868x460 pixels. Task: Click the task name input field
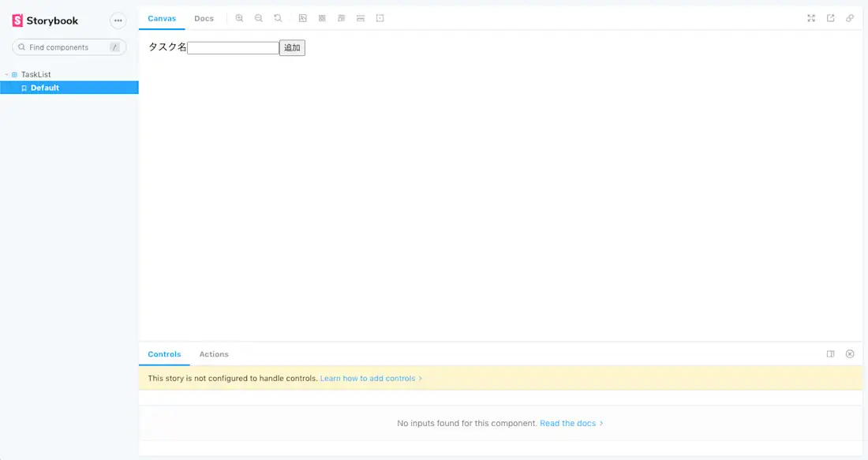click(x=233, y=47)
